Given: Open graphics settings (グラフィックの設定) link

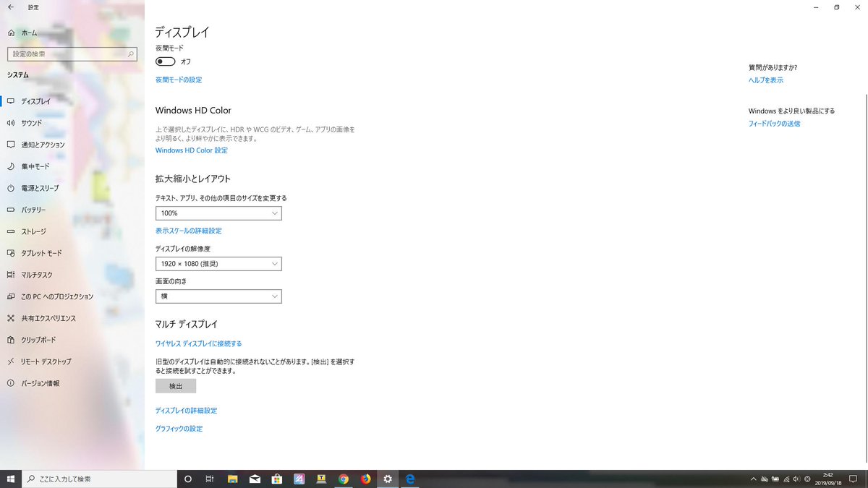Looking at the screenshot, I should 179,429.
